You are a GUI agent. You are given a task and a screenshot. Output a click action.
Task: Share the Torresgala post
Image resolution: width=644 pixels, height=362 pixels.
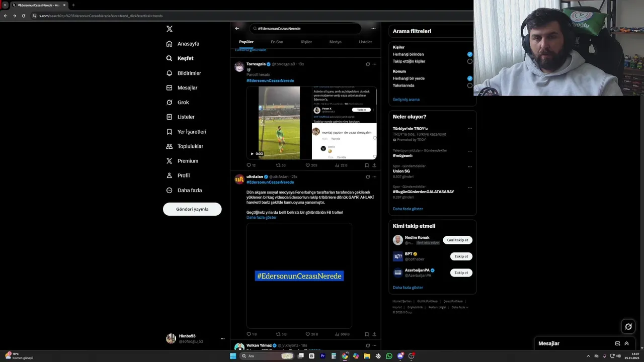(374, 165)
